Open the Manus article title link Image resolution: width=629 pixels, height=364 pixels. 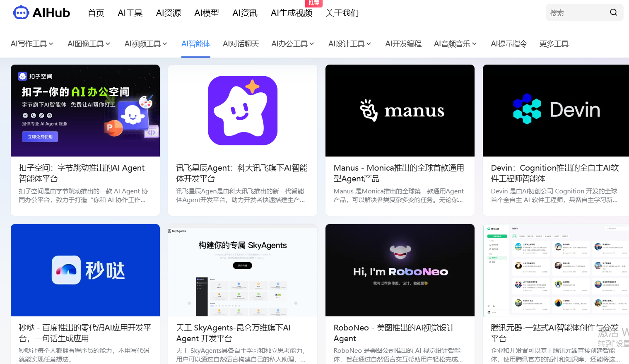pyautogui.click(x=399, y=173)
